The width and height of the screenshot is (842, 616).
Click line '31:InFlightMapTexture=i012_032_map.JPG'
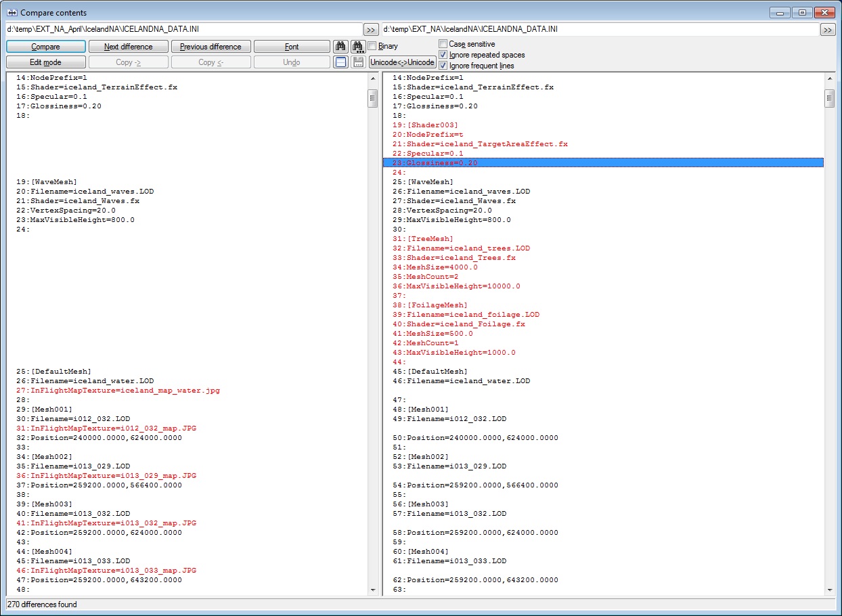pos(106,428)
